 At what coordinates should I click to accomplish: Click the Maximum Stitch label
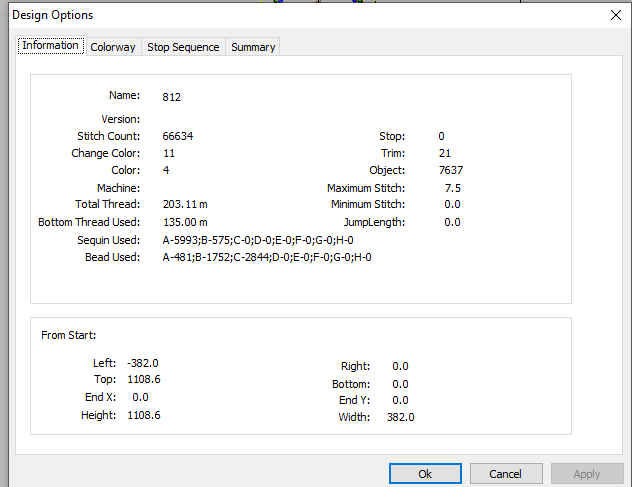click(366, 188)
